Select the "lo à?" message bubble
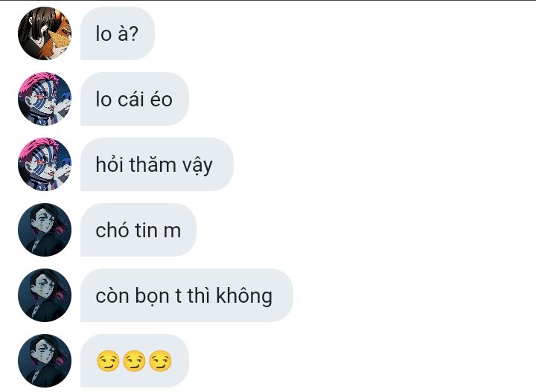Image resolution: width=536 pixels, height=392 pixels. click(x=118, y=33)
